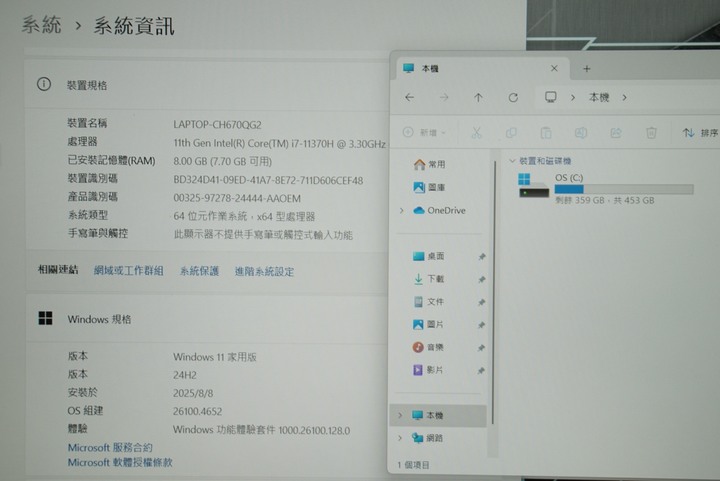Select 本機 This PC in the sidebar

(439, 415)
